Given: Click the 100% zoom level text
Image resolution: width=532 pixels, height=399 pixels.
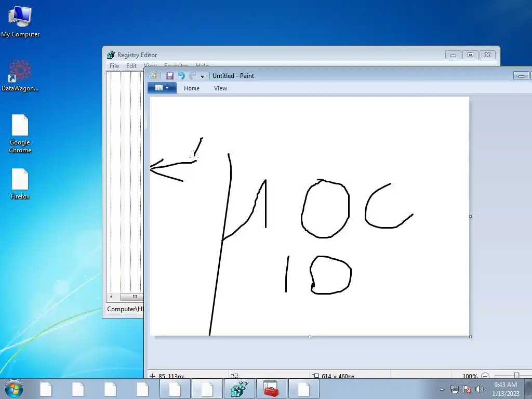Looking at the screenshot, I should coord(470,376).
